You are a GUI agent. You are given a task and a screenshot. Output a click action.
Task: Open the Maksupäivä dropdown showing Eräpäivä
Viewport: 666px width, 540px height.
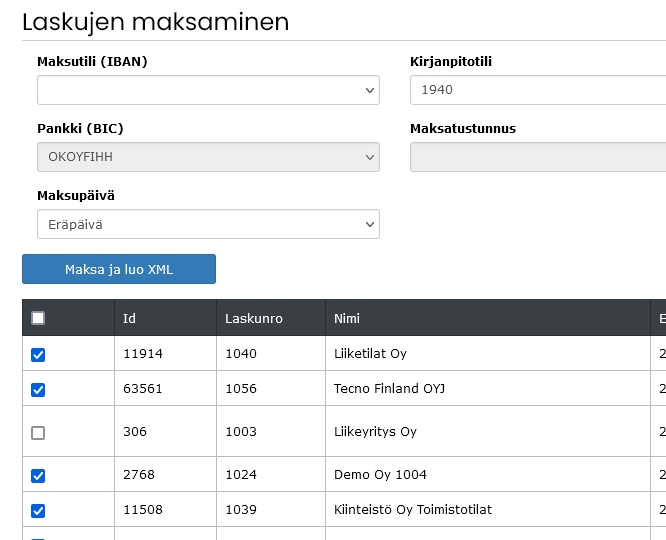208,224
